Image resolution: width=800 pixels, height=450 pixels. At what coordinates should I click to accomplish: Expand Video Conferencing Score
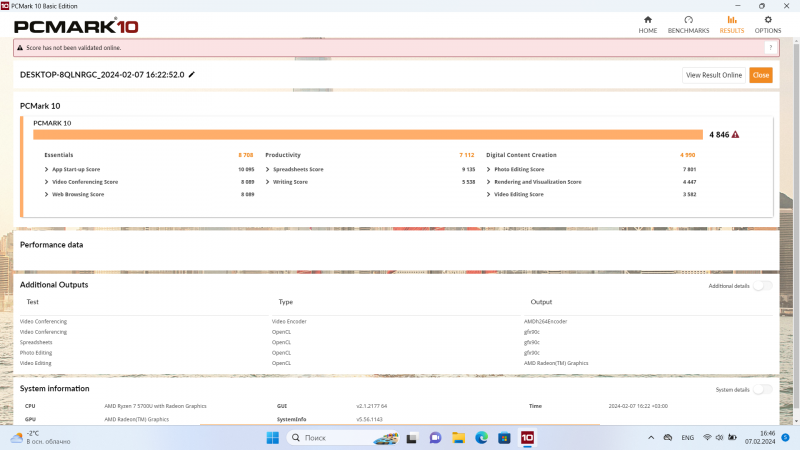pyautogui.click(x=46, y=182)
